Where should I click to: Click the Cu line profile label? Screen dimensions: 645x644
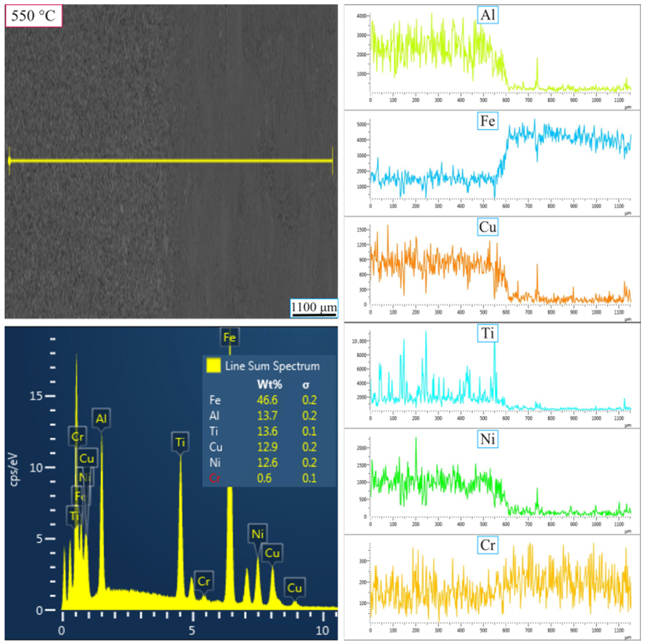coord(487,227)
